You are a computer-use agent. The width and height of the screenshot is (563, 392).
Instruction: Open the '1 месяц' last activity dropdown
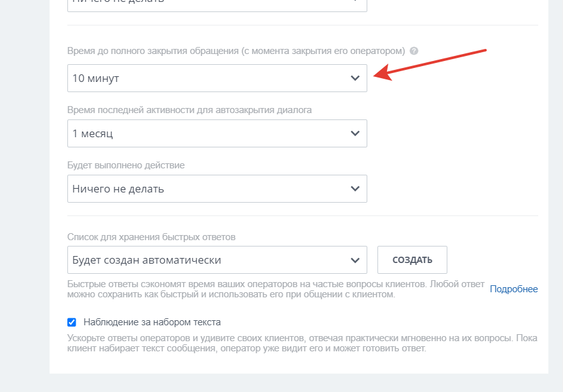click(x=217, y=133)
